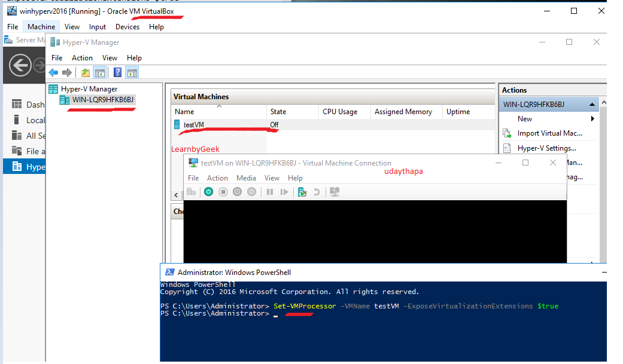Click the Stop icon in VM Connection toolbar
The height and width of the screenshot is (364, 623).
[x=223, y=191]
